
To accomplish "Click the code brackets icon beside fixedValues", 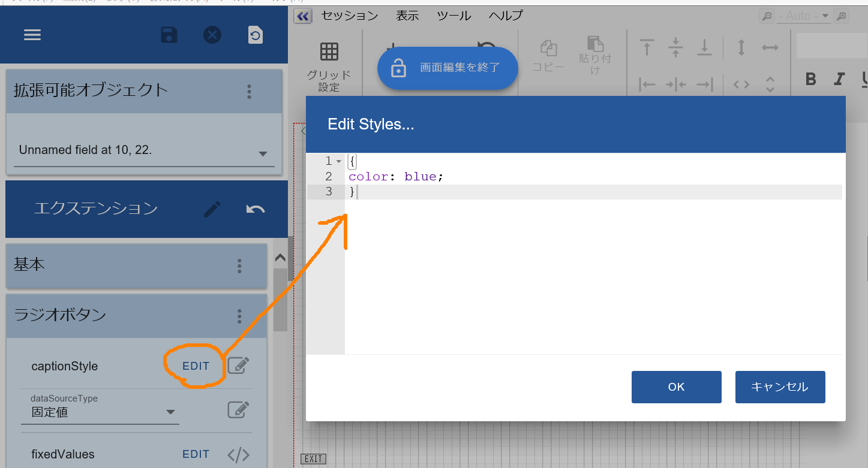I will click(238, 454).
